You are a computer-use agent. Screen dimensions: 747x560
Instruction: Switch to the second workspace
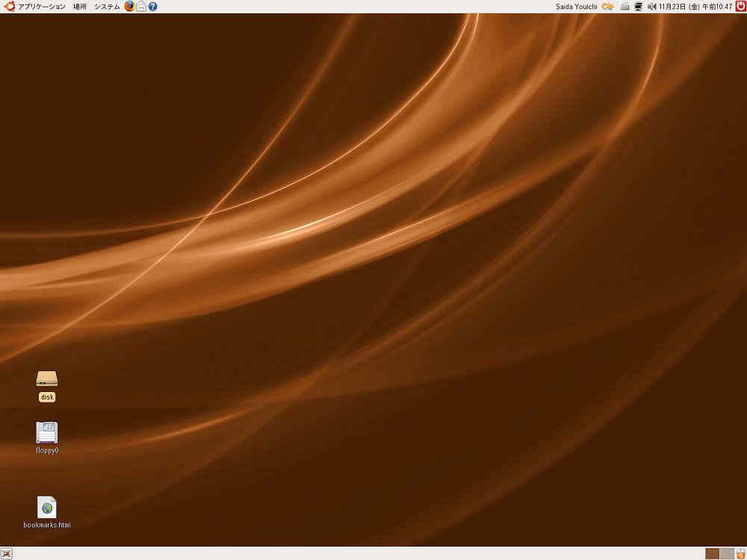pyautogui.click(x=727, y=553)
